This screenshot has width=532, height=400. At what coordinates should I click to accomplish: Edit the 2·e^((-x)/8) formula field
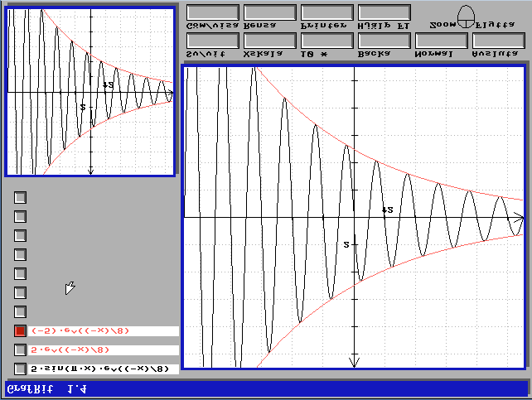point(104,350)
